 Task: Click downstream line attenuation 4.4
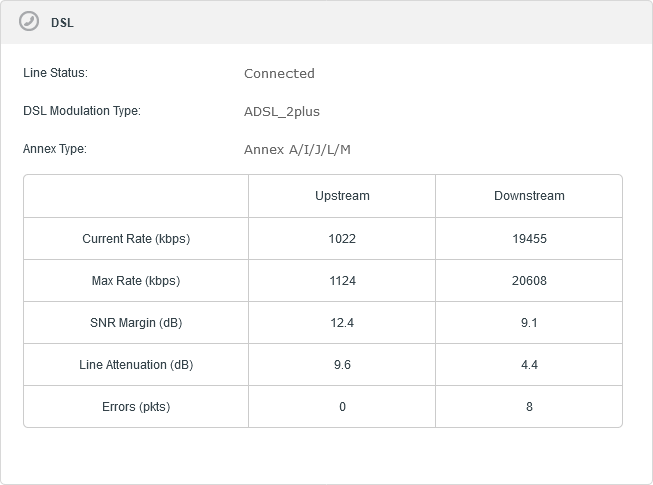529,365
